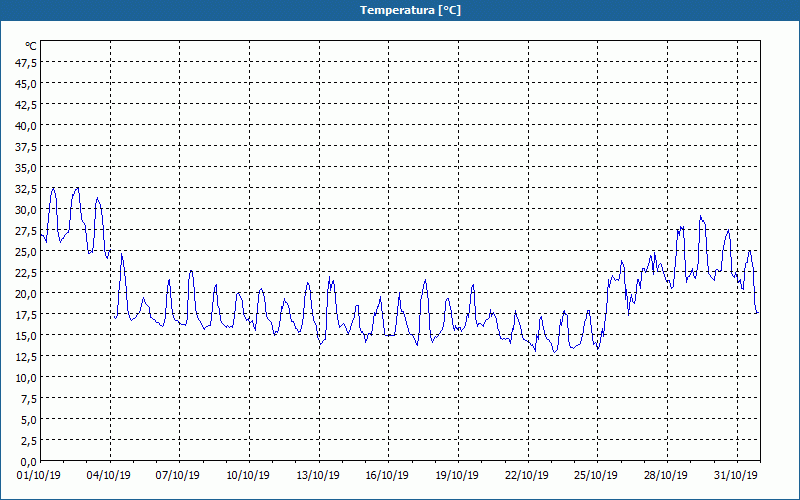The width and height of the screenshot is (800, 500).
Task: Click the 10,0 y-axis label
Action: pos(26,378)
